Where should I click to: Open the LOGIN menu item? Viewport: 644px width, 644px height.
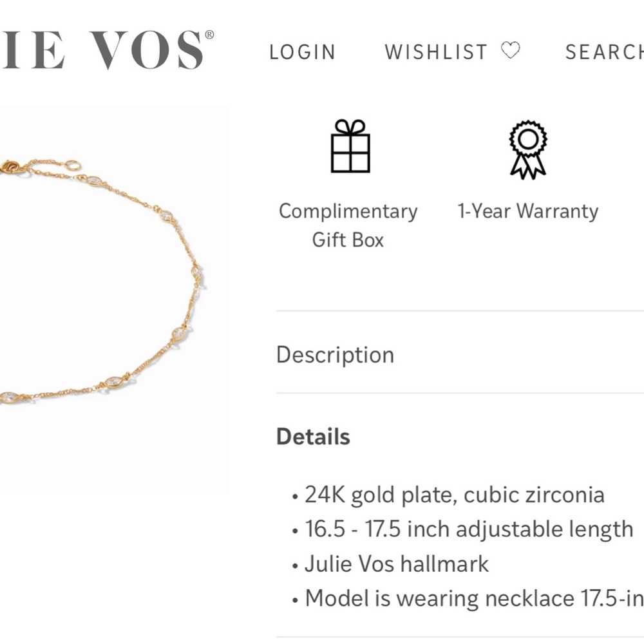[303, 52]
